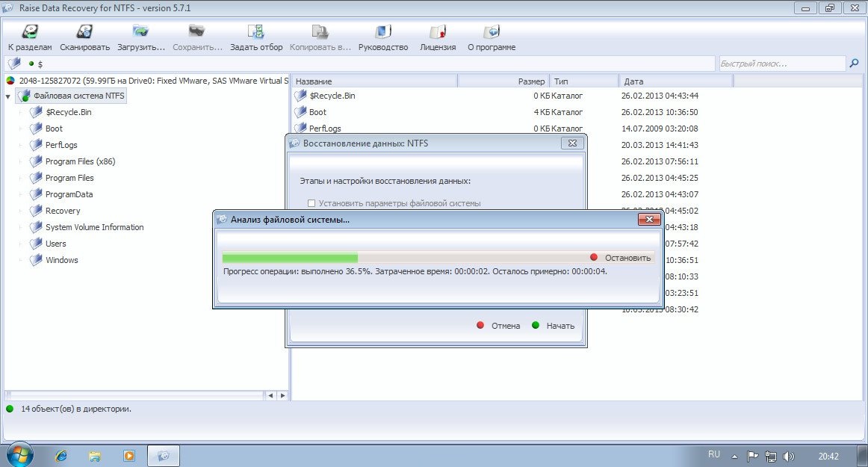Click the date '20.03.2013 14:41:43'
Viewport: 868px width, 467px height.
(x=660, y=145)
